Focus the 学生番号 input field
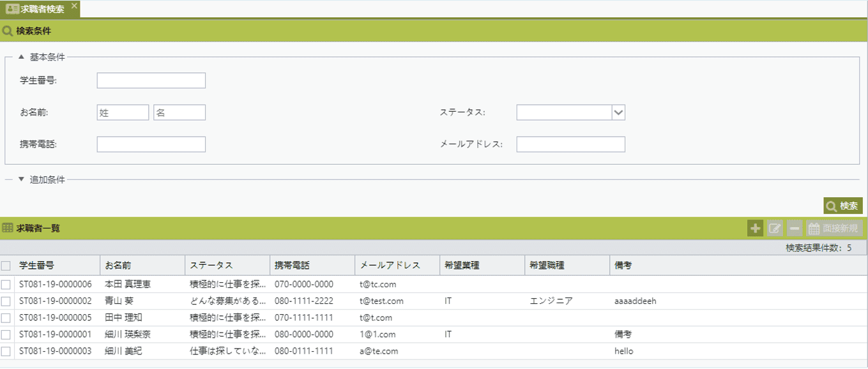Screen dimensions: 868x369 [x=151, y=80]
